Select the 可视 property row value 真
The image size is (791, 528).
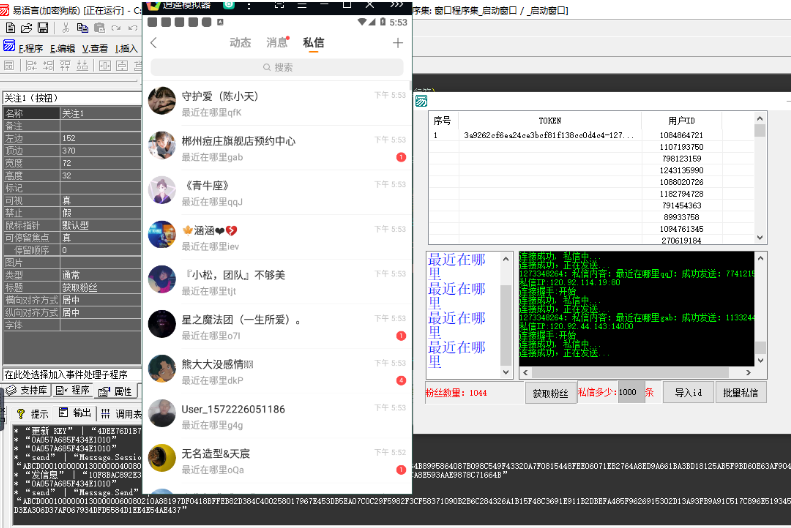(x=101, y=201)
